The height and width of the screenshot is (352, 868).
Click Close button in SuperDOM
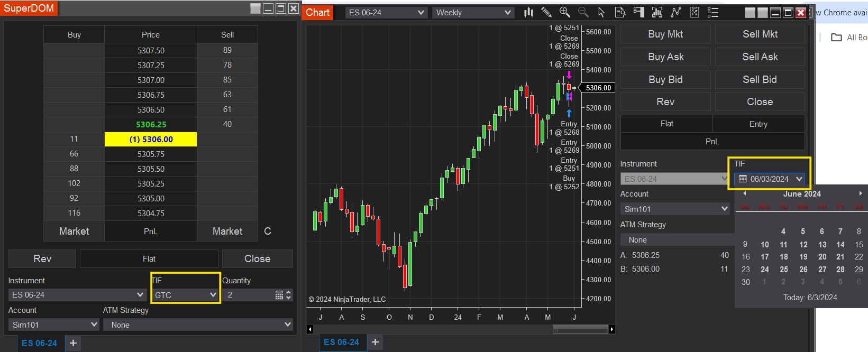click(x=258, y=258)
